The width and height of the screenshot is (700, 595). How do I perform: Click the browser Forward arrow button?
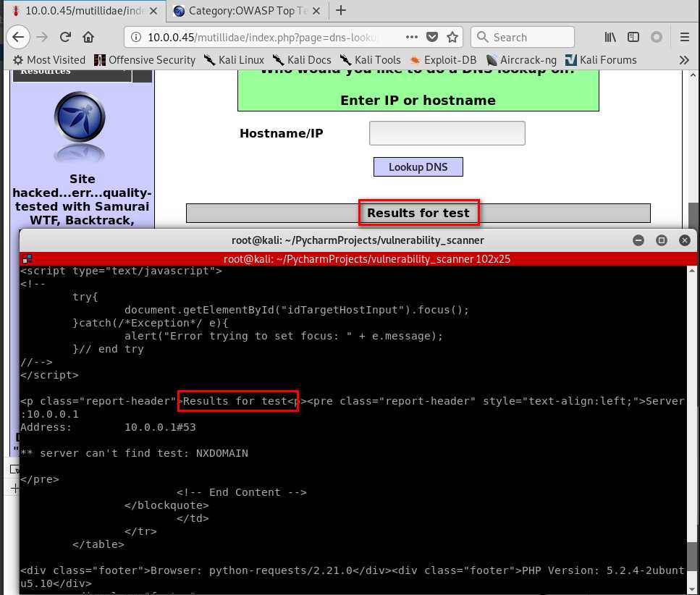coord(42,37)
